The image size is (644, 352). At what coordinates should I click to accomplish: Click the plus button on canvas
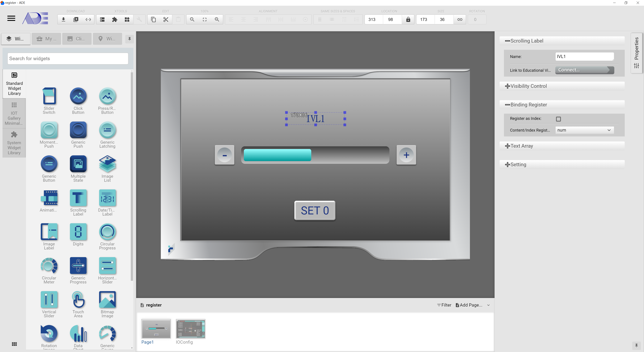[406, 155]
